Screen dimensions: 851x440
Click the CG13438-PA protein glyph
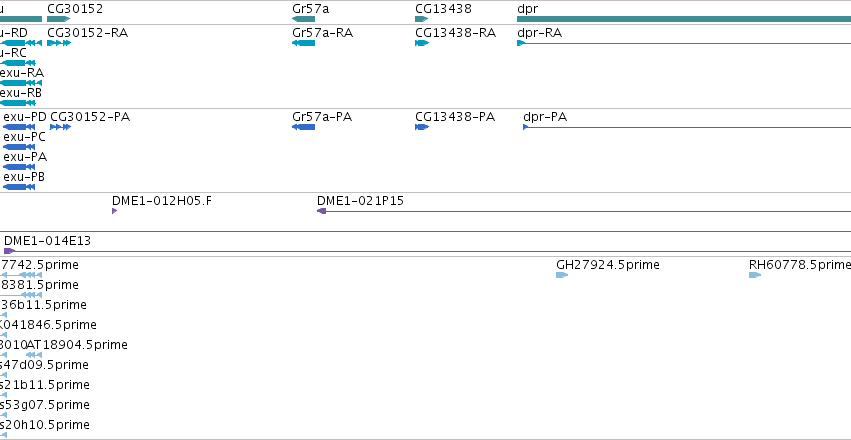click(x=422, y=127)
